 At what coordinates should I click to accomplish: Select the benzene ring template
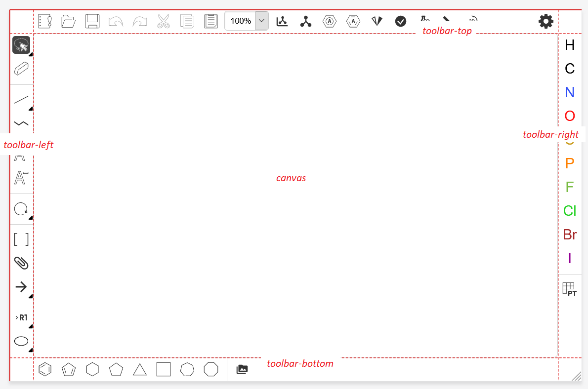coord(44,369)
